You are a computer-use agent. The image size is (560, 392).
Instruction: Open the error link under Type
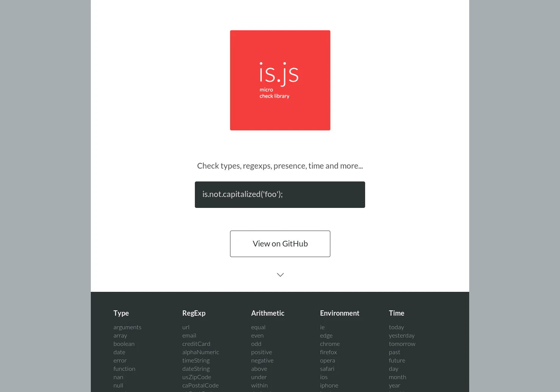coord(120,361)
